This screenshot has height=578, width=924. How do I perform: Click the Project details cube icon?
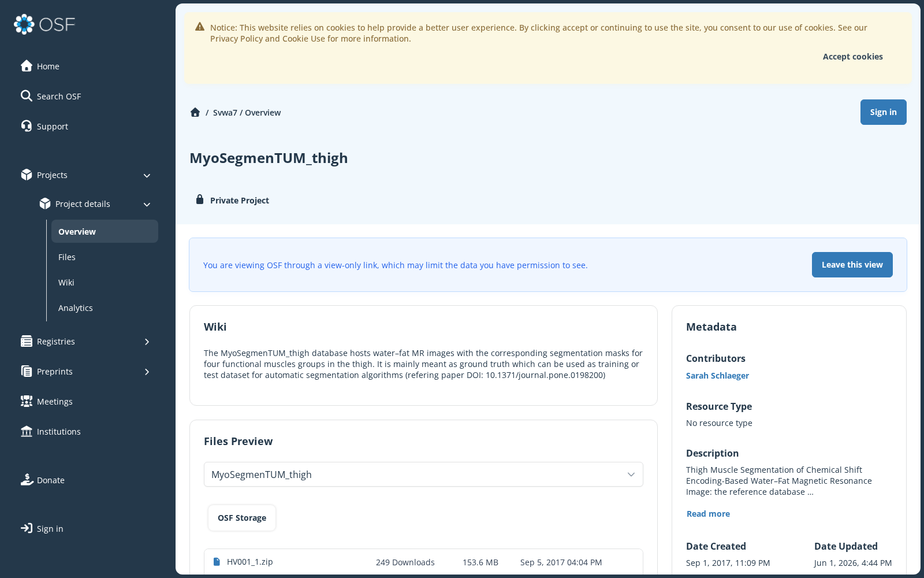click(x=45, y=203)
